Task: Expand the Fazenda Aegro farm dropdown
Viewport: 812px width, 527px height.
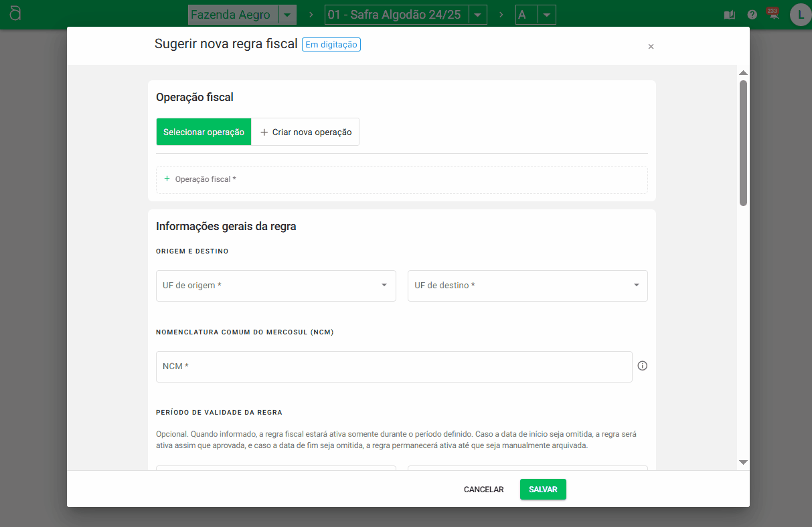Action: point(287,15)
